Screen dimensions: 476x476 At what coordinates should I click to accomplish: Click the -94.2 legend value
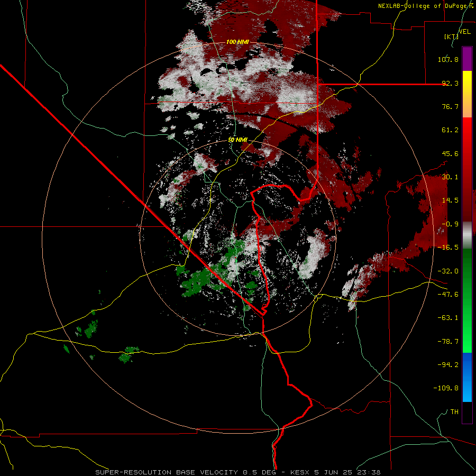pyautogui.click(x=448, y=364)
